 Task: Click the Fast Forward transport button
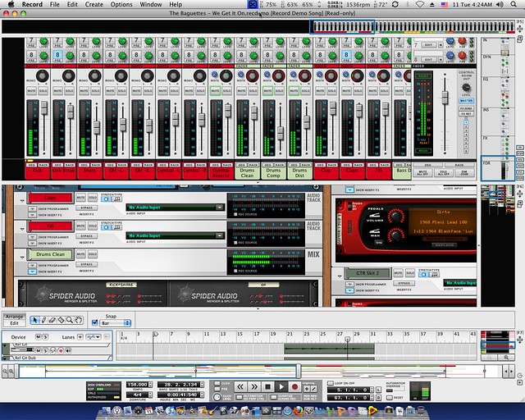[254, 387]
